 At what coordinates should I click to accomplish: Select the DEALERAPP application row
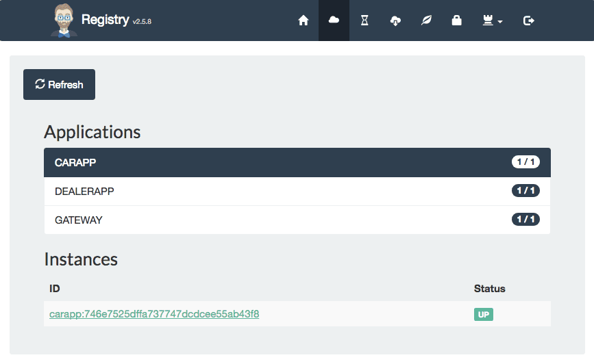click(x=297, y=192)
